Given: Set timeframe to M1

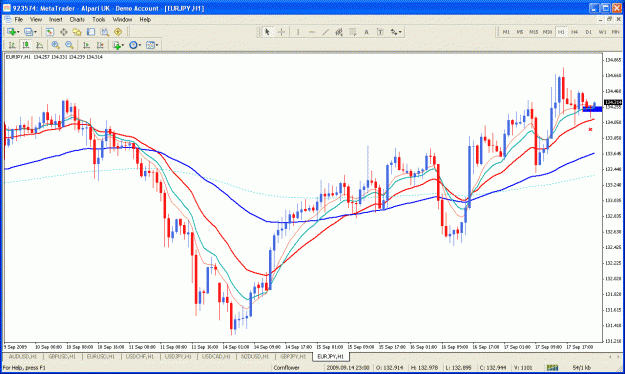Looking at the screenshot, I should pos(506,32).
